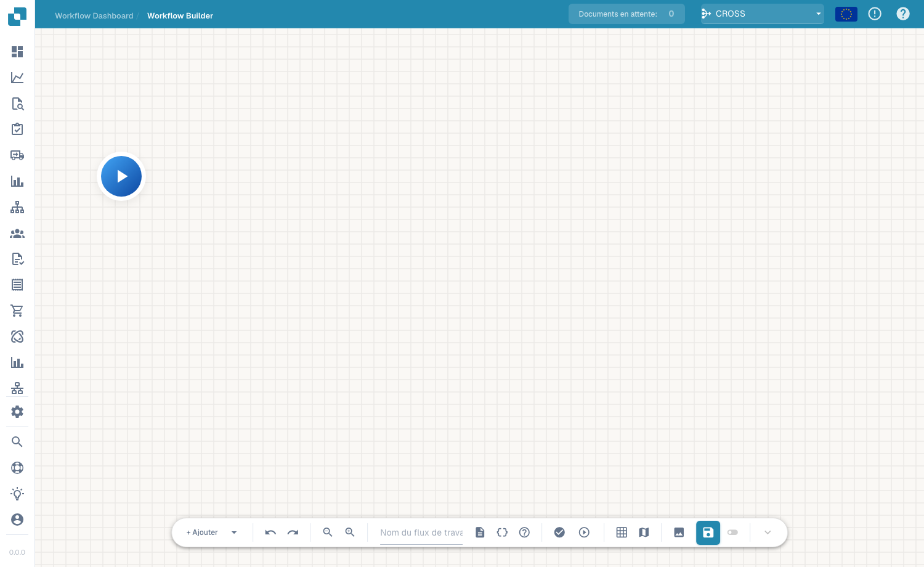924x567 pixels.
Task: Toggle the minimap icon
Action: click(x=644, y=532)
